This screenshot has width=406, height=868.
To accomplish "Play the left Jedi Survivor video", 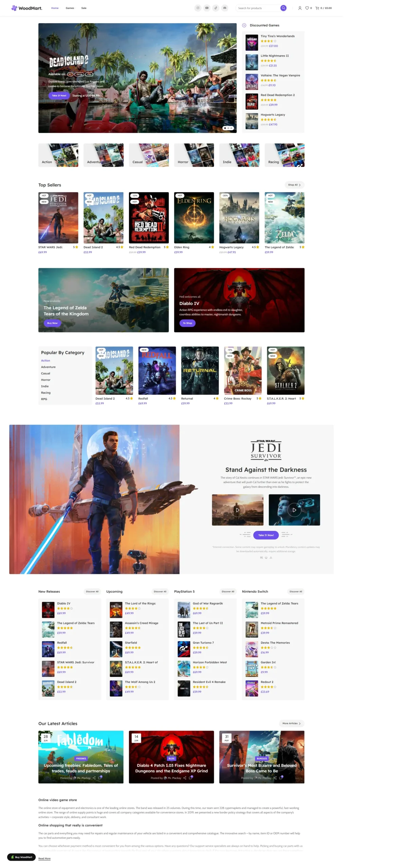I will [x=237, y=510].
